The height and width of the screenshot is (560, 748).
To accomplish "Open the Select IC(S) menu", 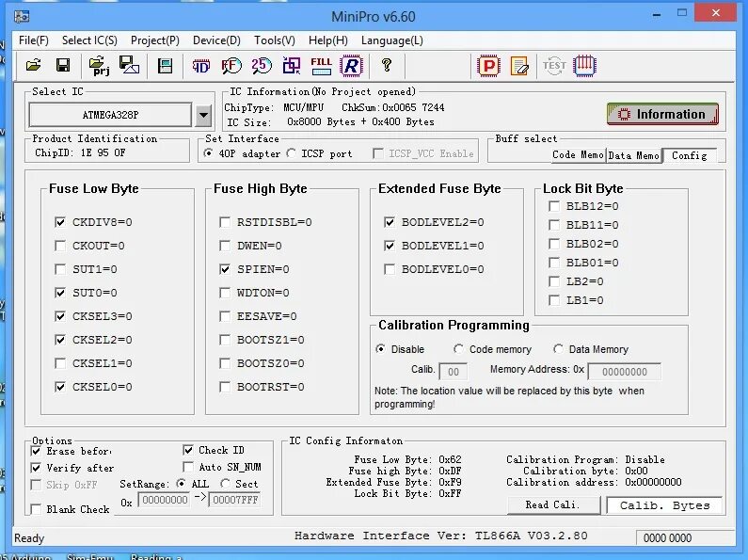I will click(89, 40).
